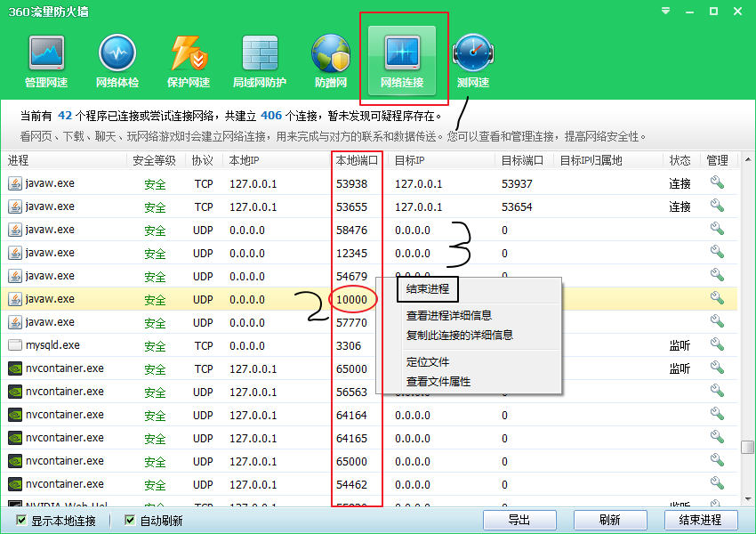Sort by the 安全等级 column header
This screenshot has width=756, height=534.
156,160
